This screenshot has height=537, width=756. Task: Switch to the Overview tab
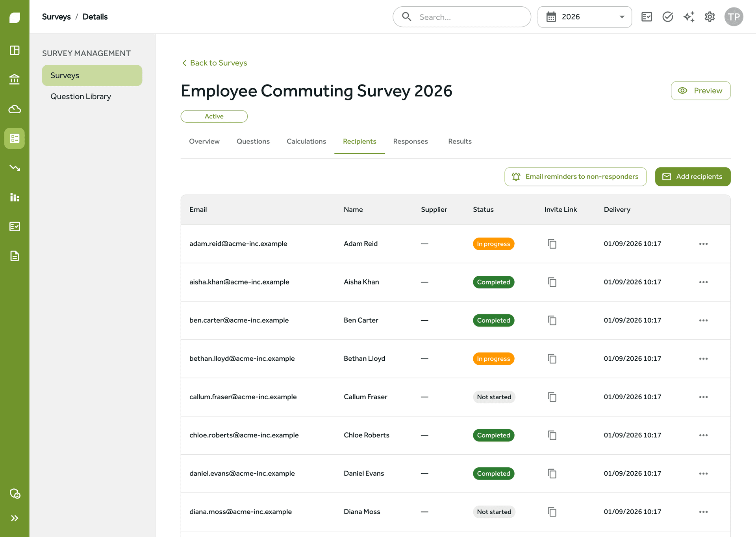tap(204, 141)
